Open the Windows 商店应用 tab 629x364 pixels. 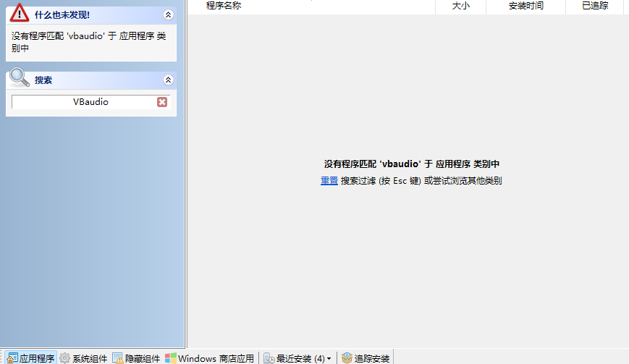210,358
